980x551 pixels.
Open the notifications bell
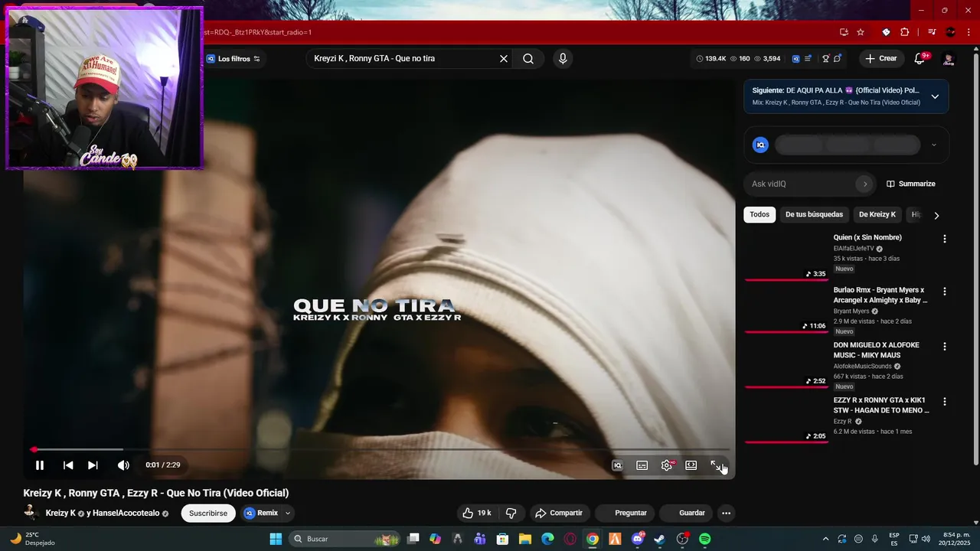pyautogui.click(x=920, y=59)
